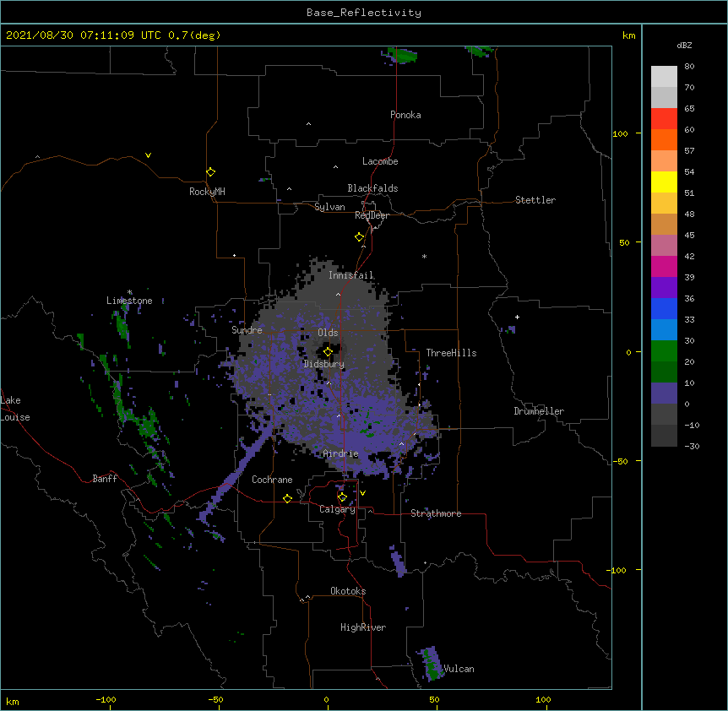
Task: Click the Strathmore label
Action: coord(436,513)
